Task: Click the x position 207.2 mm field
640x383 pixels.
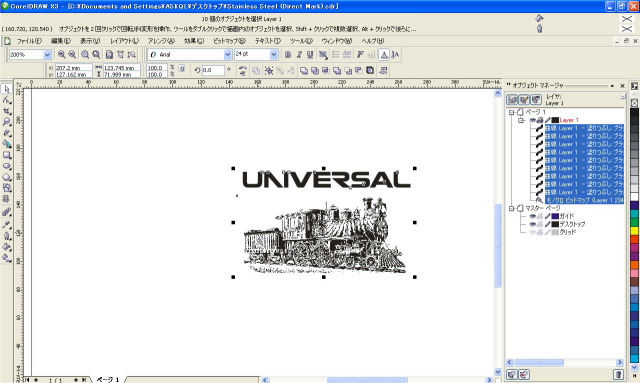Action: coord(73,68)
